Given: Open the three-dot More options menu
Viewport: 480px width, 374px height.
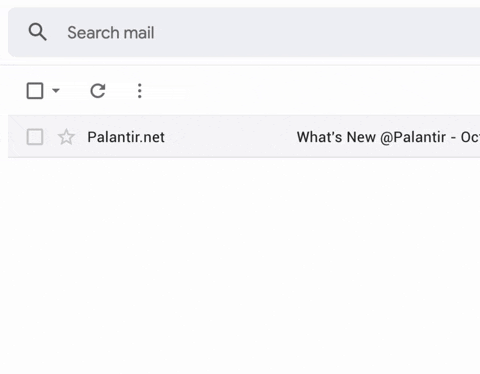Looking at the screenshot, I should click(140, 91).
